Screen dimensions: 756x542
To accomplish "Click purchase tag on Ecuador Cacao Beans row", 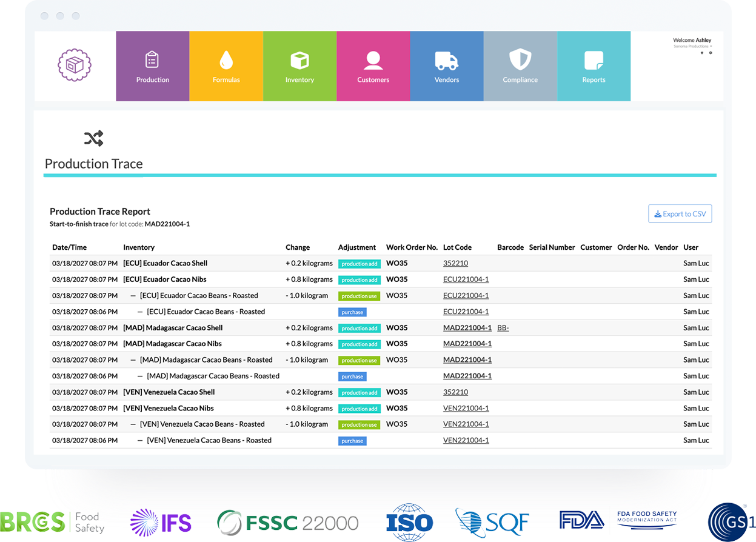I will [x=352, y=312].
